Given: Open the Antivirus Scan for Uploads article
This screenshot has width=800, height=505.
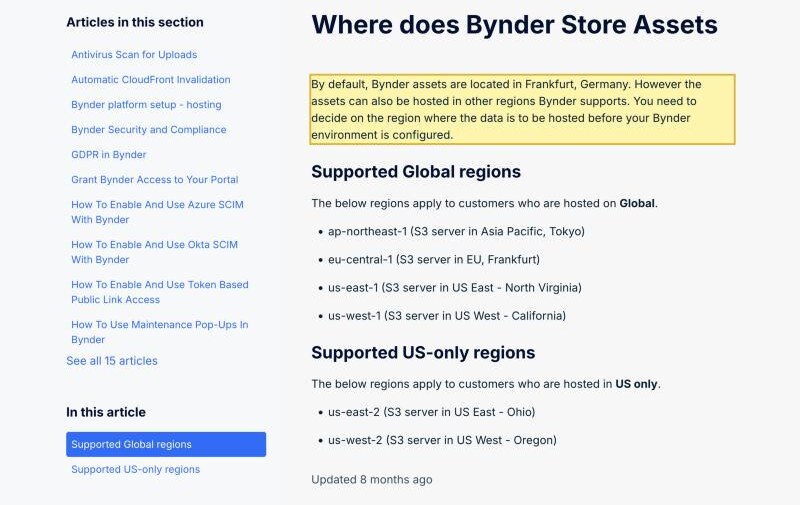Looking at the screenshot, I should tap(134, 55).
